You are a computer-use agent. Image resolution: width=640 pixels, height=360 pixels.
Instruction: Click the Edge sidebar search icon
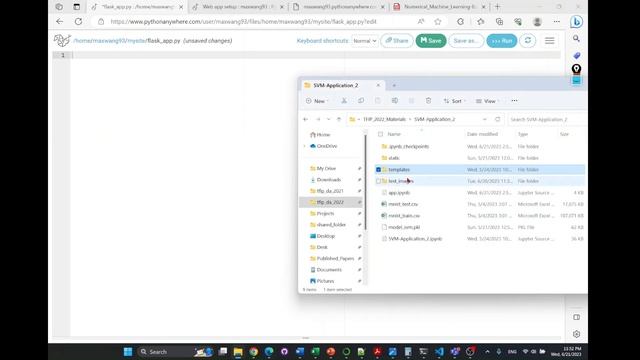[x=576, y=38]
